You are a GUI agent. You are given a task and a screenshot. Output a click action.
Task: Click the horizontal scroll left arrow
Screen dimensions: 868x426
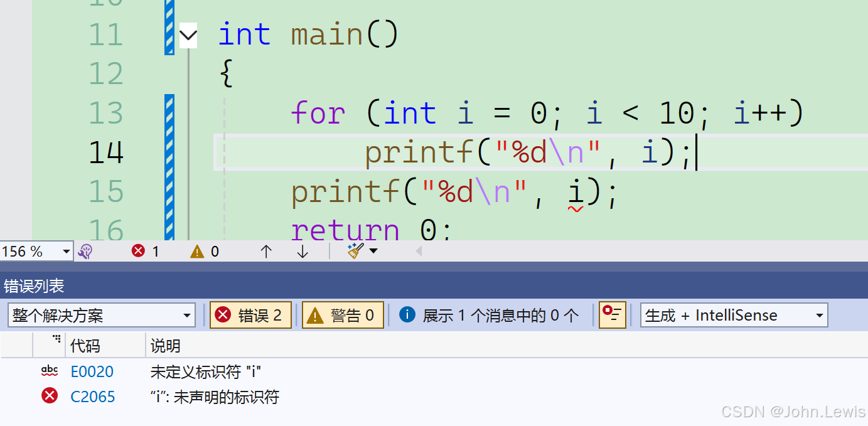(x=419, y=252)
